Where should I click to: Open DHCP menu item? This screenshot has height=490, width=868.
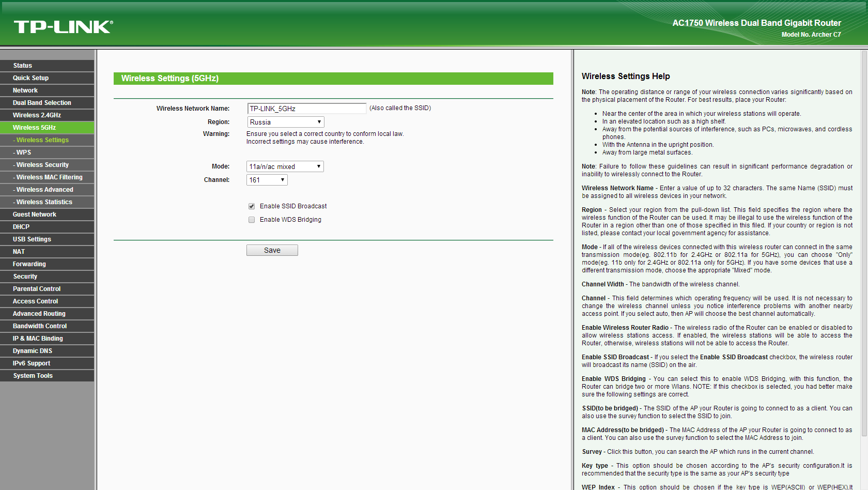point(47,227)
